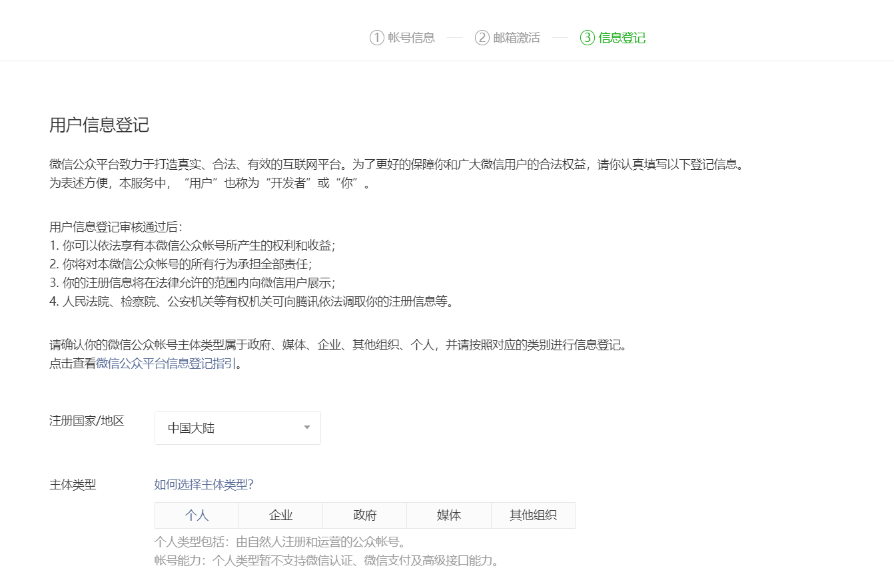894x588 pixels.
Task: Open the 如何选择主体类型? help link
Action: point(204,485)
